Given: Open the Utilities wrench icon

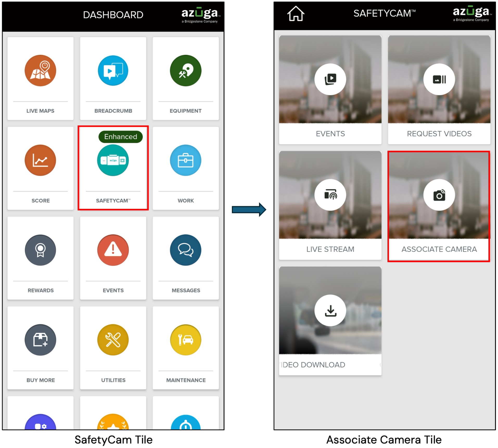Looking at the screenshot, I should [x=113, y=340].
